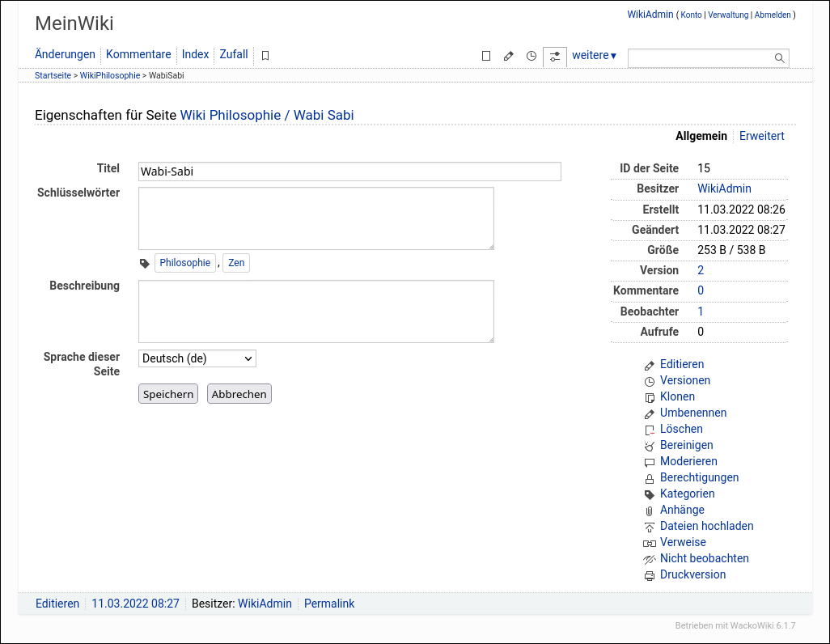Expand the weitere dropdown menu

(594, 55)
